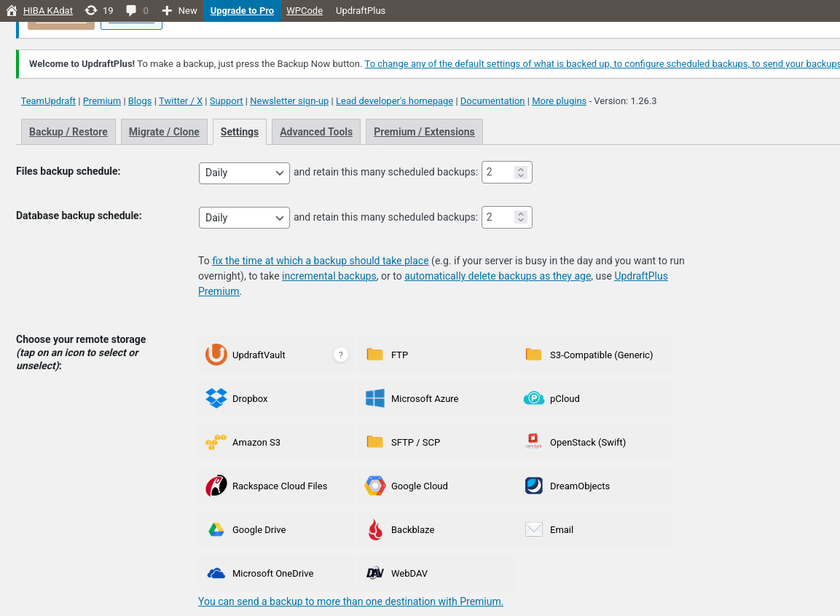This screenshot has height=616, width=840.
Task: Select the Settings tab
Action: pyautogui.click(x=240, y=132)
